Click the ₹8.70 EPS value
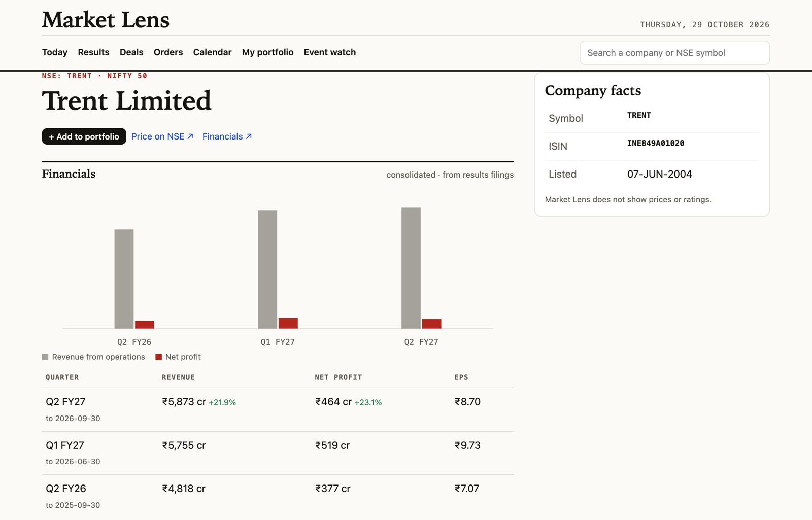The image size is (812, 520). click(x=467, y=402)
